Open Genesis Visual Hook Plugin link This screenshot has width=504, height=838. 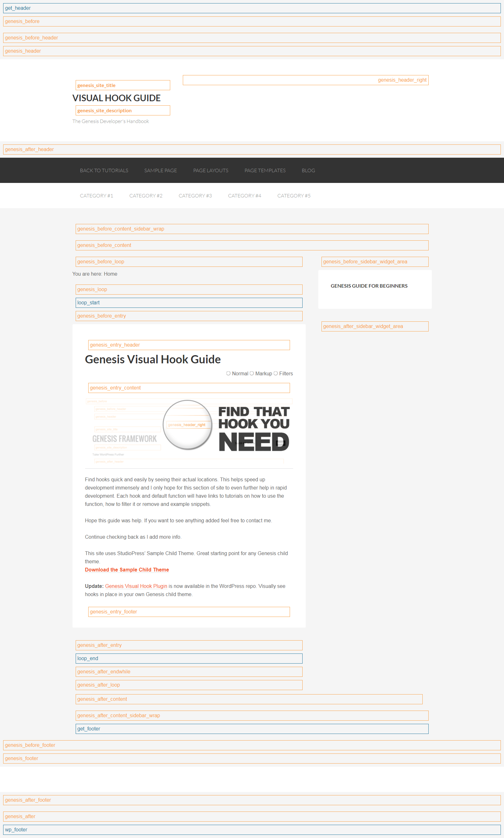(x=136, y=586)
